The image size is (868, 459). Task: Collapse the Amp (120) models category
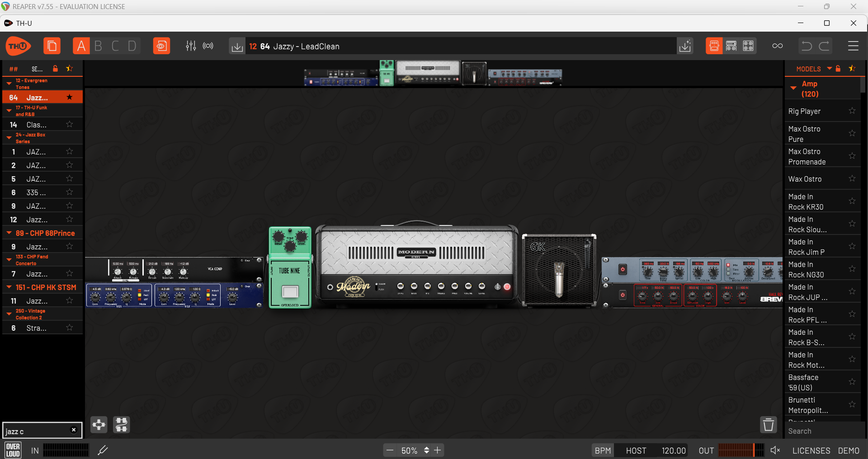793,88
